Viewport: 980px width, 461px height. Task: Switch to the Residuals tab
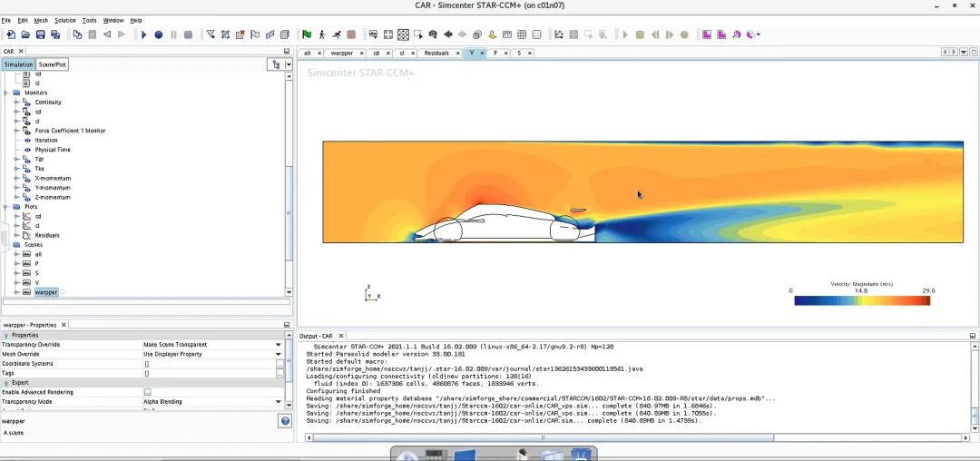[436, 54]
